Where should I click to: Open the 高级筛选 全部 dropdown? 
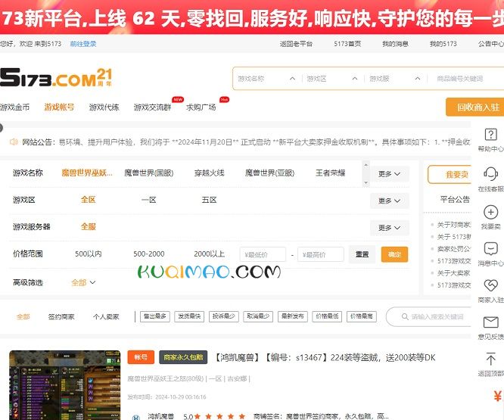pyautogui.click(x=83, y=282)
